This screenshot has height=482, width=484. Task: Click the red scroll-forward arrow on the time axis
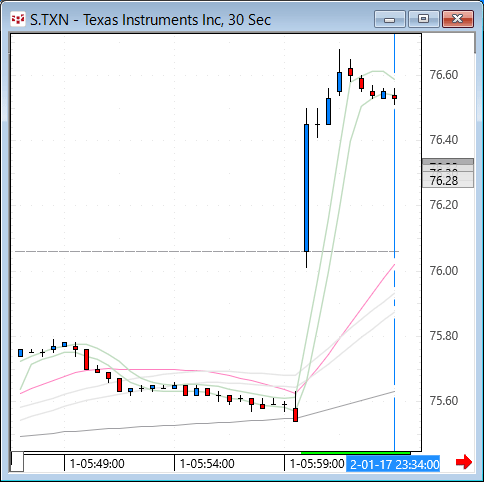point(464,462)
